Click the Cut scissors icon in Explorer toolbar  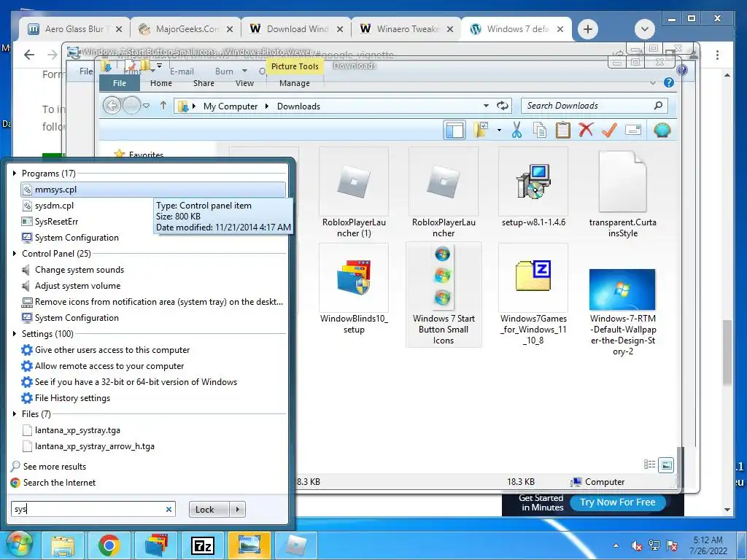pyautogui.click(x=516, y=130)
